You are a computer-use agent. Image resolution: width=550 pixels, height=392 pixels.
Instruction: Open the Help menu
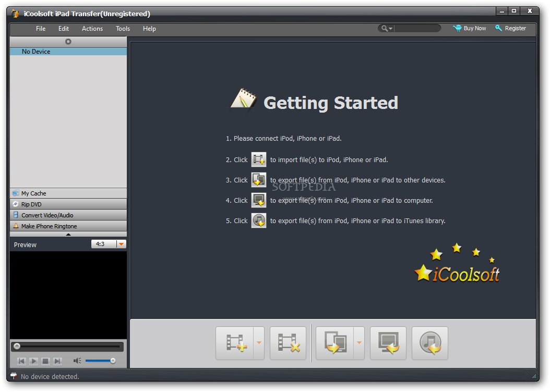[x=149, y=29]
